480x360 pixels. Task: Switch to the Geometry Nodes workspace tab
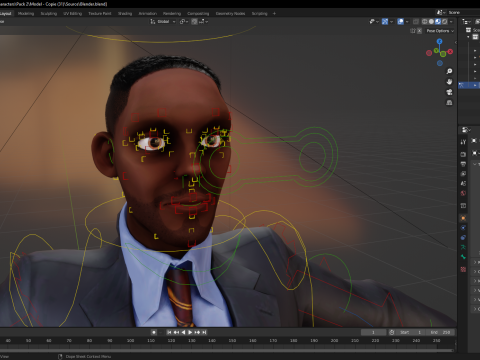230,13
